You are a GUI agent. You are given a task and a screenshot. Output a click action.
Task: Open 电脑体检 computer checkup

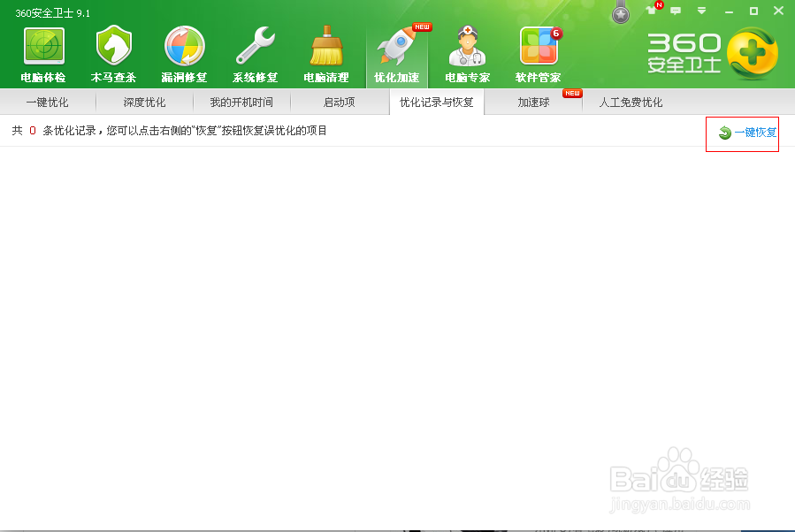tap(43, 55)
